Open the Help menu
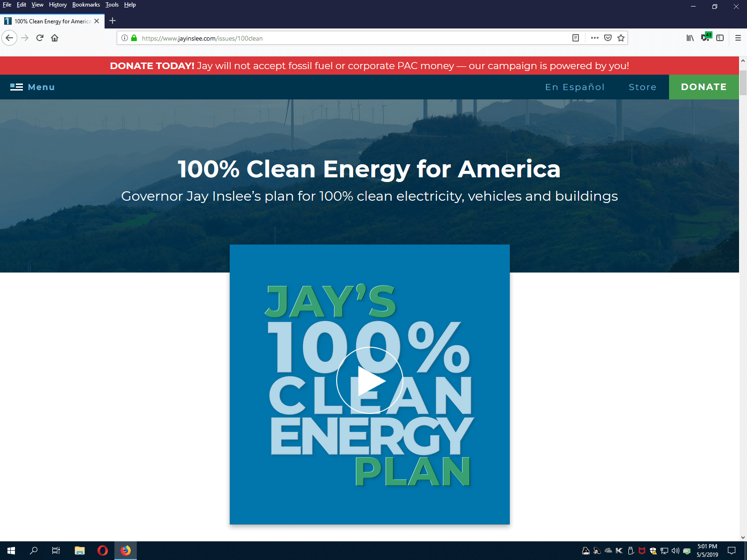Image resolution: width=747 pixels, height=560 pixels. (130, 5)
